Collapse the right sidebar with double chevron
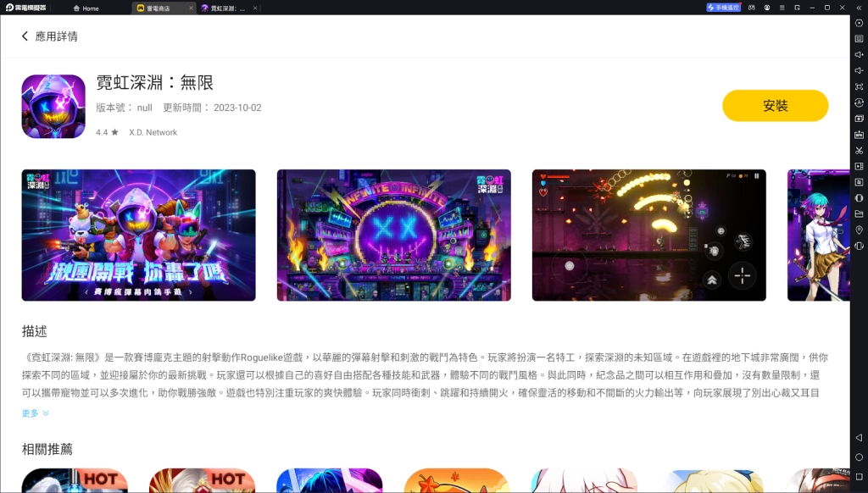 tap(859, 8)
